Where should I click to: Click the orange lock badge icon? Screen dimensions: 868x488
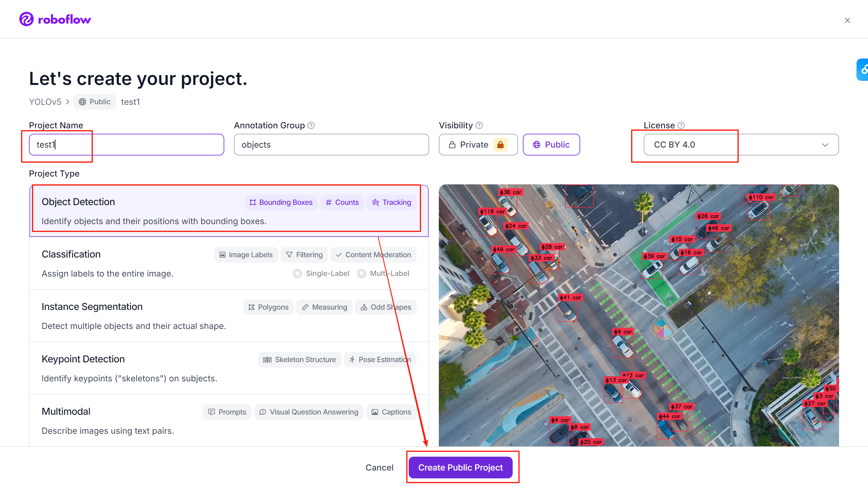500,145
